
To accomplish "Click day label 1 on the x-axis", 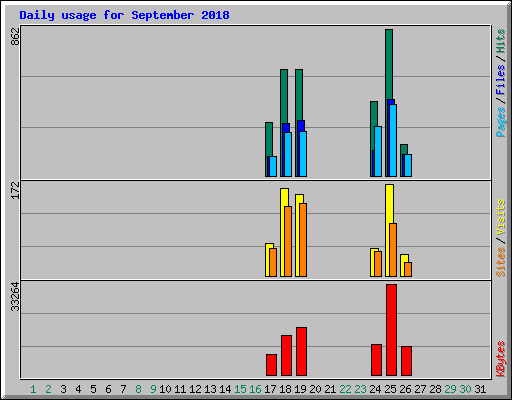I will point(33,389).
